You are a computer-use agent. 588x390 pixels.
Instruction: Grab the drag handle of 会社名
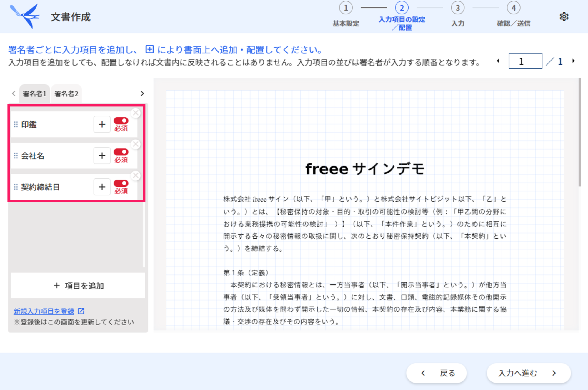tap(16, 155)
